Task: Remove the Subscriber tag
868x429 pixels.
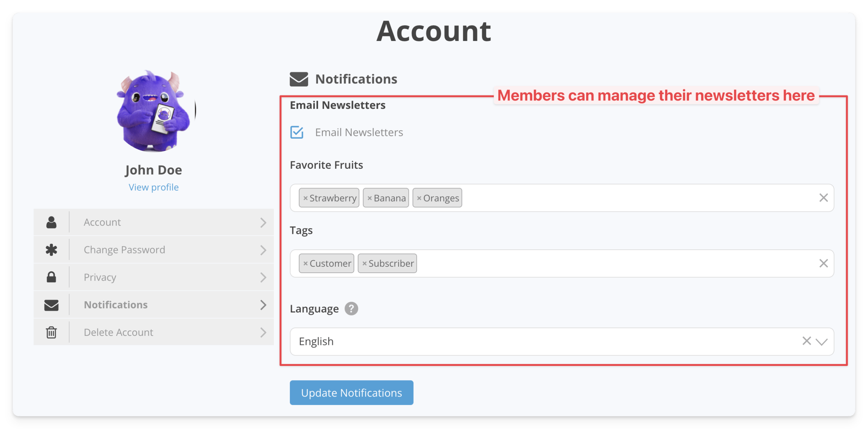Action: (x=364, y=264)
